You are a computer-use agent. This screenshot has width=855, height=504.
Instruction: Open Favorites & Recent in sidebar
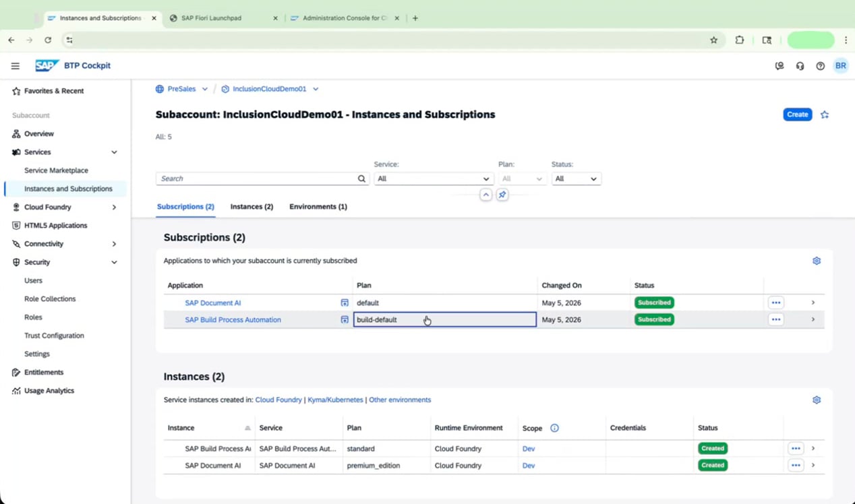click(54, 91)
